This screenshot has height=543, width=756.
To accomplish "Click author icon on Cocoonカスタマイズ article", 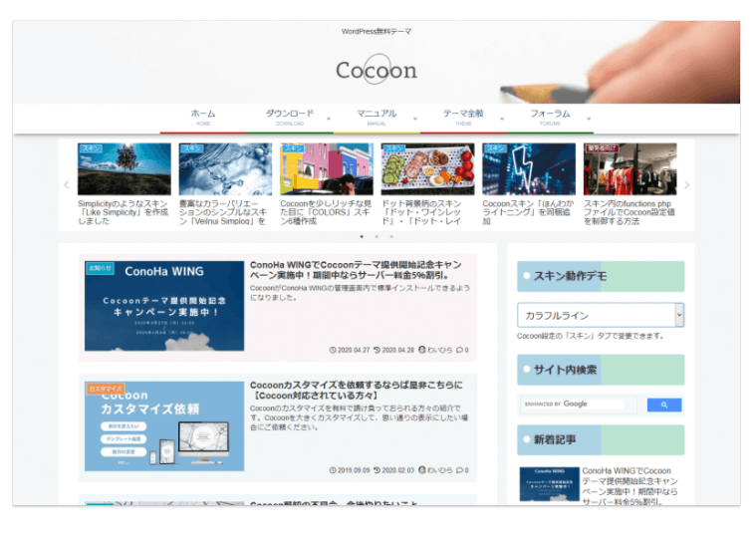I will [422, 470].
